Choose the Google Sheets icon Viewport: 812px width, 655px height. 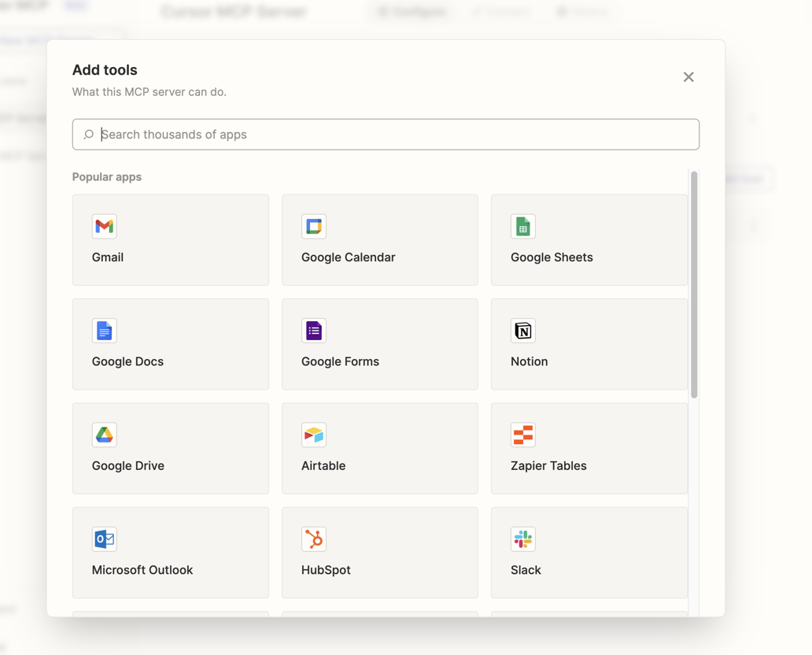(x=522, y=227)
